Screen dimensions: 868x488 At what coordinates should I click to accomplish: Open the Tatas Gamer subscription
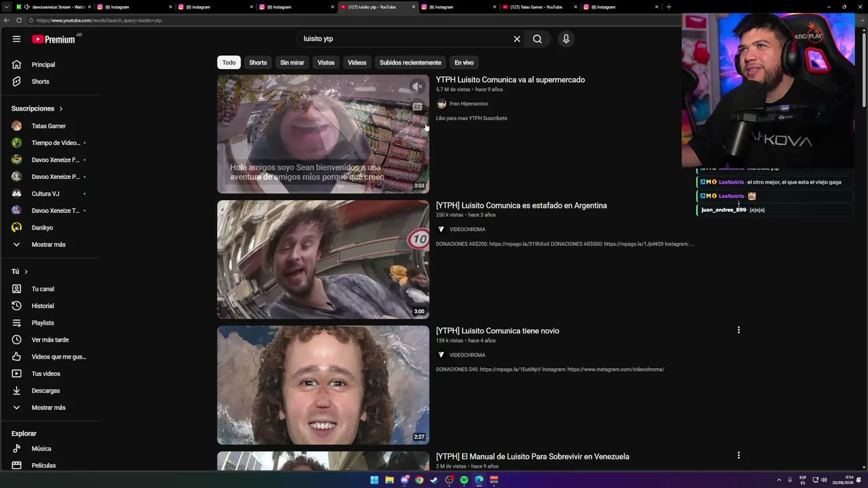50,126
